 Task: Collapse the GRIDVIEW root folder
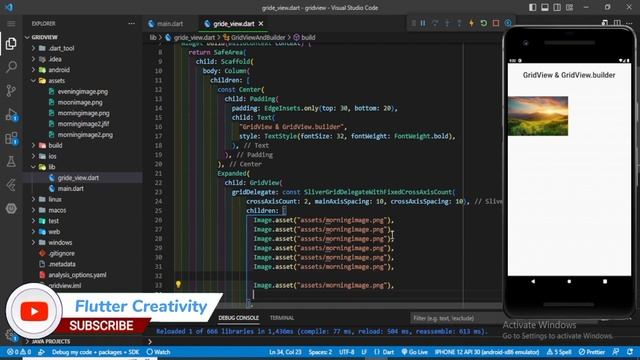coord(27,37)
